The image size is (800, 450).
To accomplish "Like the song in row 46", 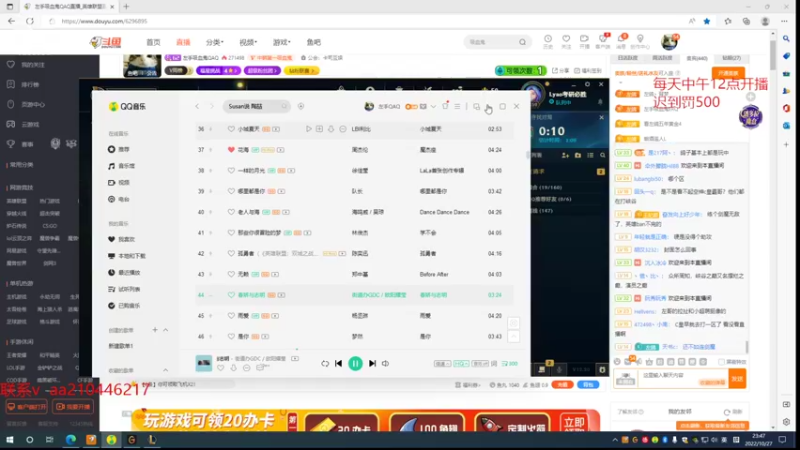I will (231, 336).
